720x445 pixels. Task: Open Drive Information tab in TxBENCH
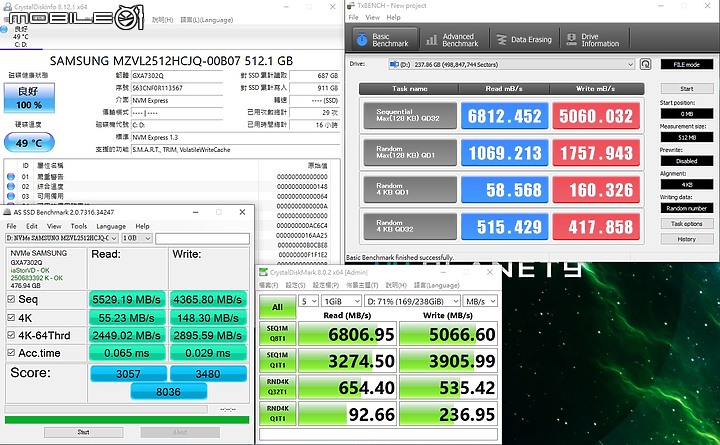pos(593,39)
